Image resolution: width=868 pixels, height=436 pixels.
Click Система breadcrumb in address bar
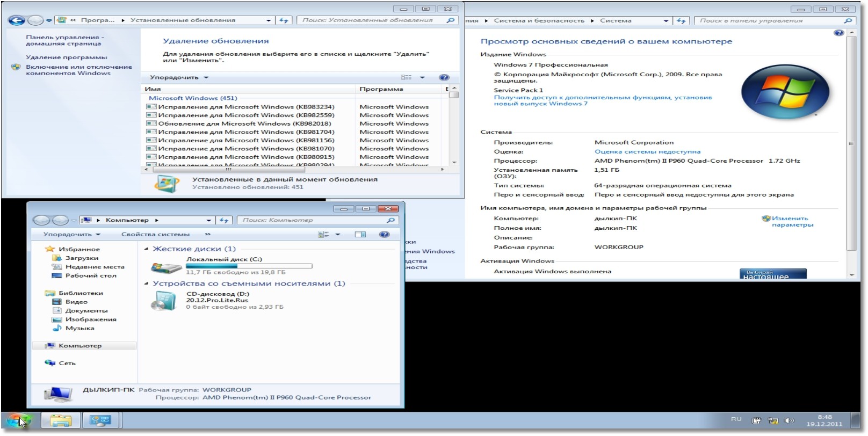pyautogui.click(x=616, y=20)
